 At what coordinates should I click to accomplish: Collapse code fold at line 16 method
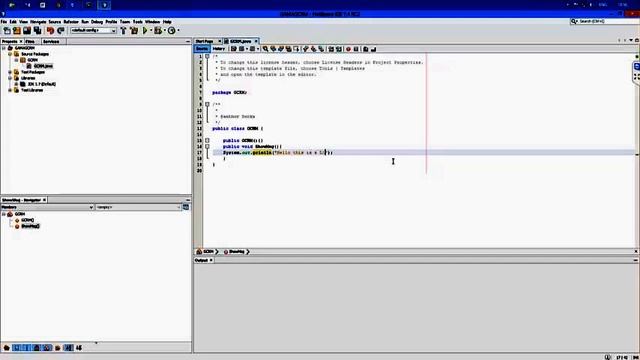207,147
